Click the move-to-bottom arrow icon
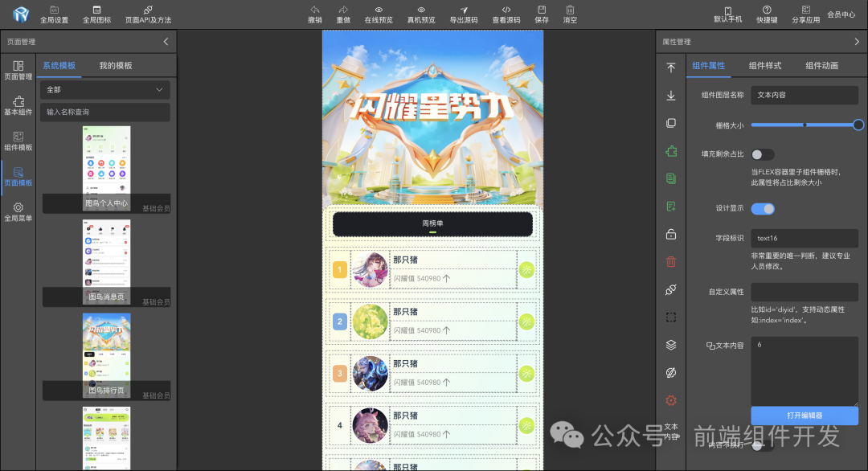 point(671,95)
